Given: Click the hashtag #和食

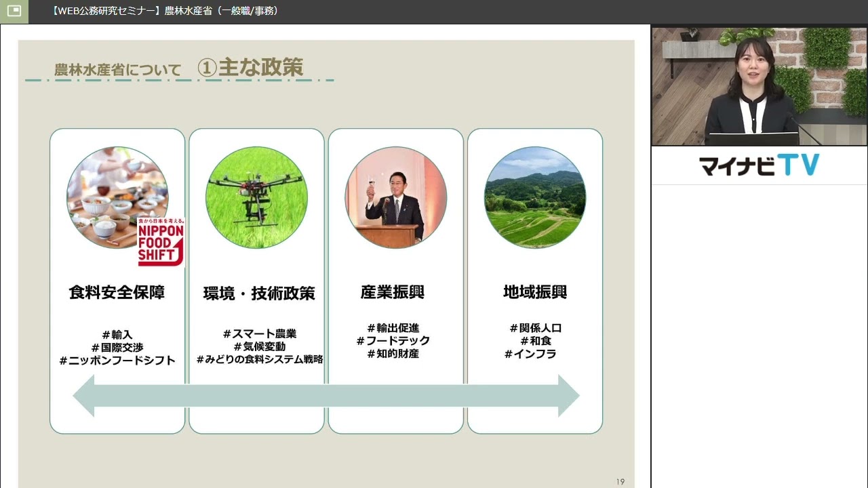Looking at the screenshot, I should click(x=536, y=341).
